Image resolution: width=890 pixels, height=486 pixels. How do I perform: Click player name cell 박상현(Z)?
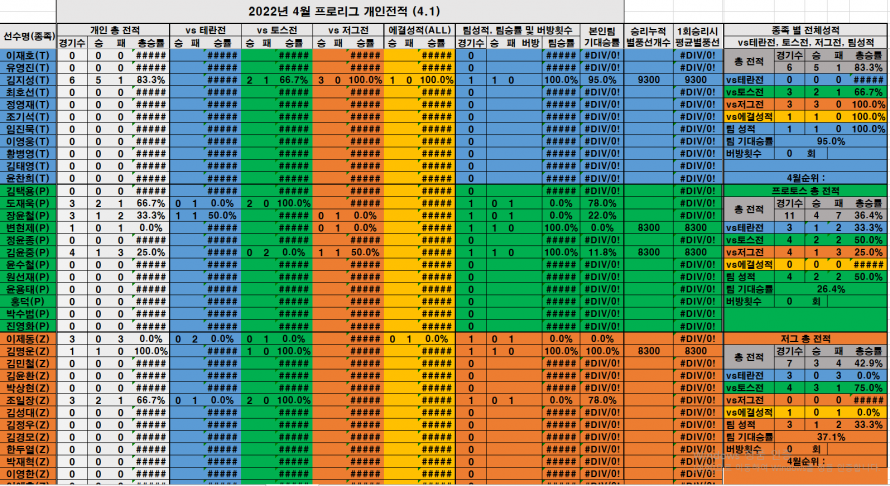(28, 388)
